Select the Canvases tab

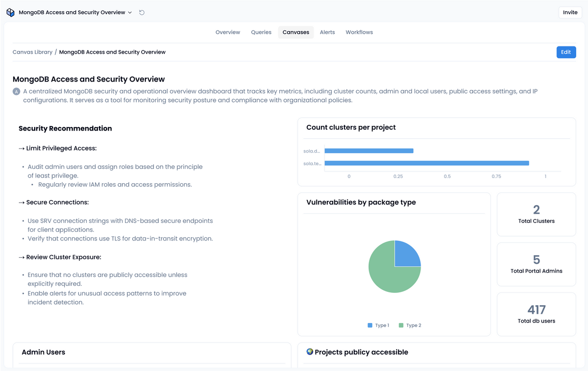[x=296, y=32]
